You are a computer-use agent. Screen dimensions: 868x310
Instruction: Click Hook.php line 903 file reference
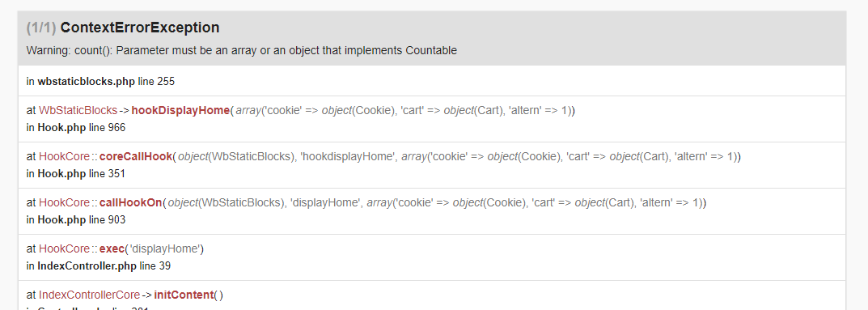pyautogui.click(x=76, y=220)
